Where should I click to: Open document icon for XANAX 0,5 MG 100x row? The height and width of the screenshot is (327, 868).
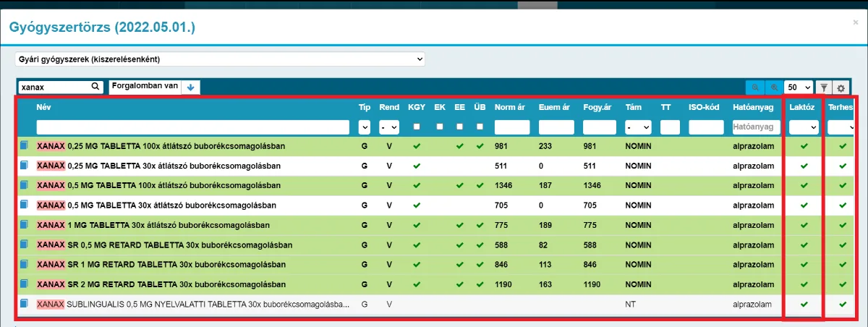[x=24, y=186]
